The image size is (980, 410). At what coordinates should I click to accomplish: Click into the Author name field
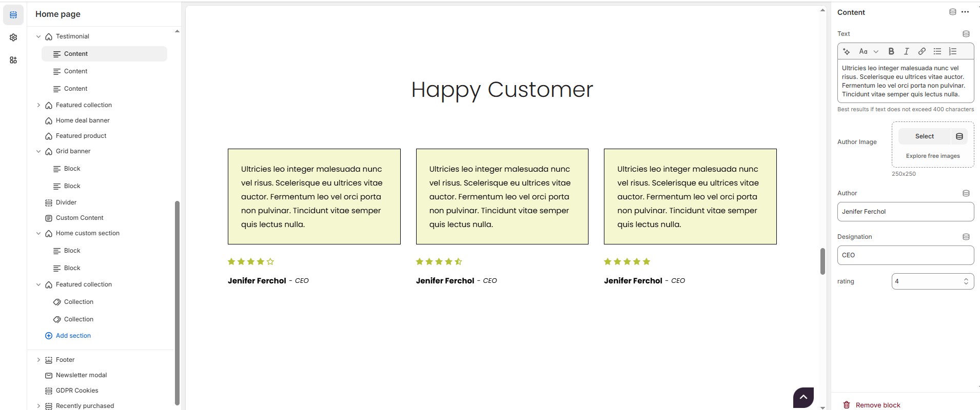[x=905, y=212]
